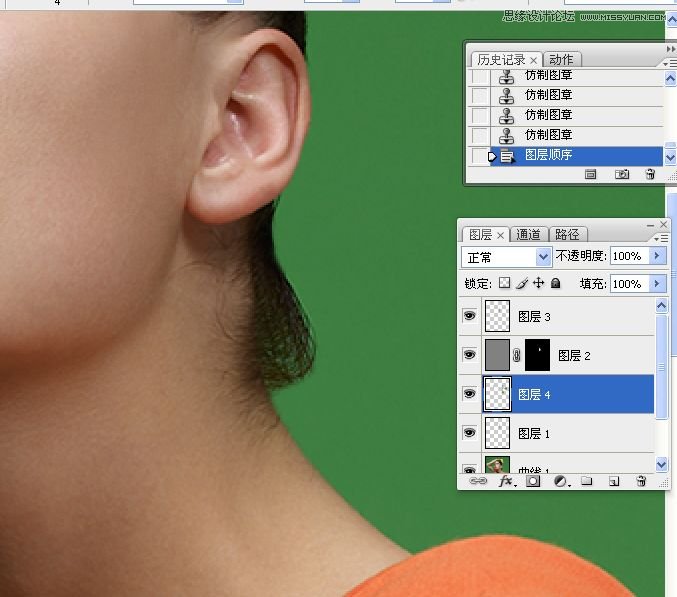Select the 图层 1 layer name
The height and width of the screenshot is (597, 677).
tap(534, 433)
